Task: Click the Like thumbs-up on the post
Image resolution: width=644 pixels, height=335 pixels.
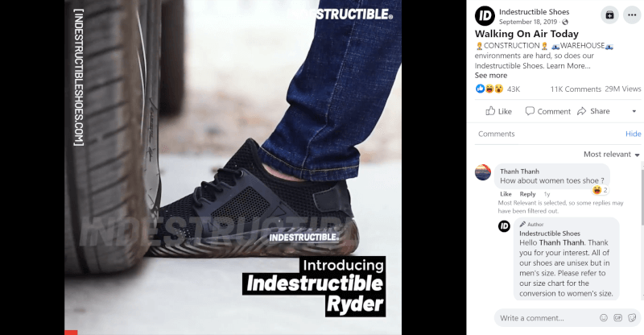Action: tap(490, 111)
